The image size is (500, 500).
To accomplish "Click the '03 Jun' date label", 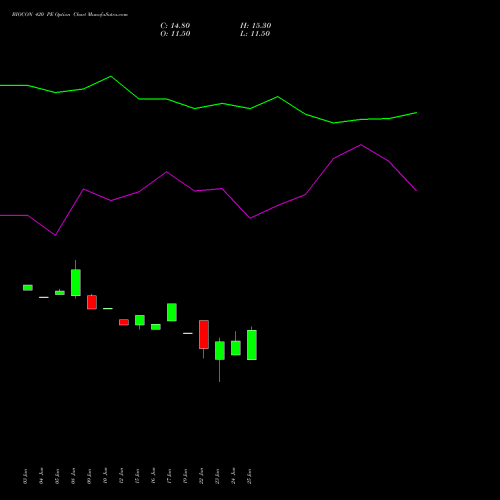I will click(x=25, y=476).
